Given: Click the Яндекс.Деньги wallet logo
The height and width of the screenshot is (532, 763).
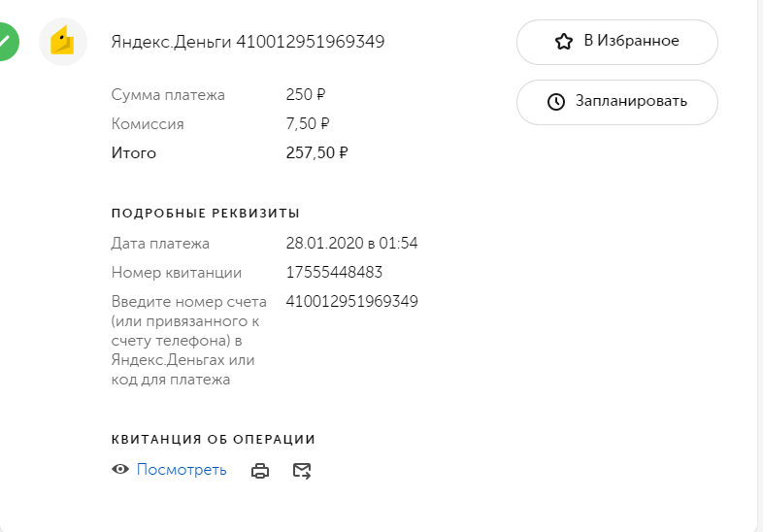Looking at the screenshot, I should pyautogui.click(x=63, y=42).
